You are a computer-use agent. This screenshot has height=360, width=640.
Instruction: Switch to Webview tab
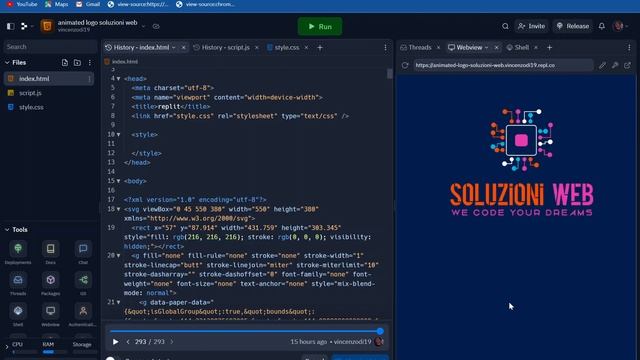pyautogui.click(x=465, y=47)
